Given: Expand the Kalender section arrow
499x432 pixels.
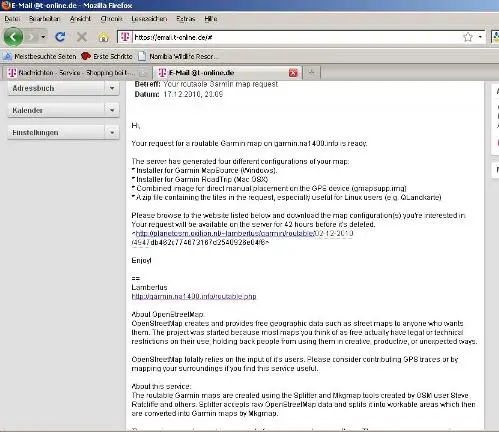Looking at the screenshot, I should [x=112, y=110].
